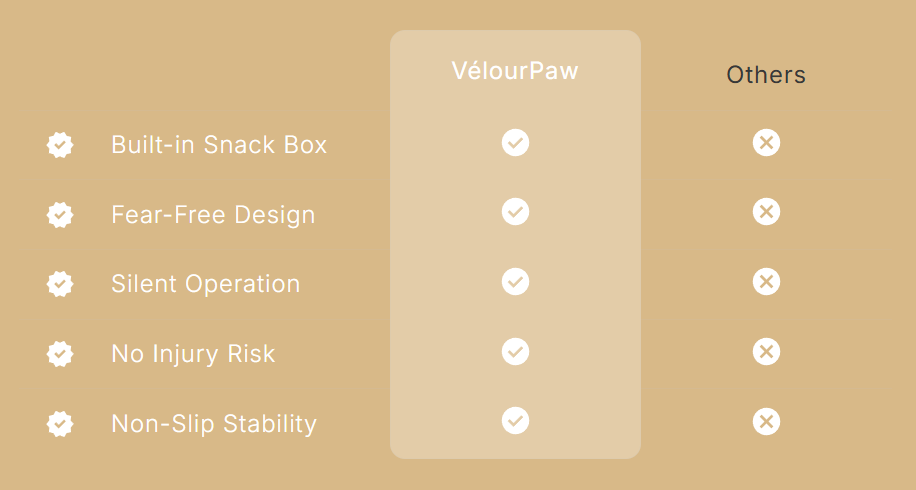Click the Silent Operation feature label
916x490 pixels.
click(x=205, y=284)
